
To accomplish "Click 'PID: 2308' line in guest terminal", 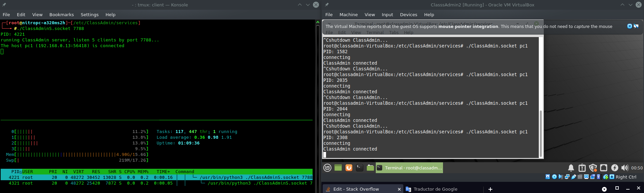I will click(x=335, y=137).
